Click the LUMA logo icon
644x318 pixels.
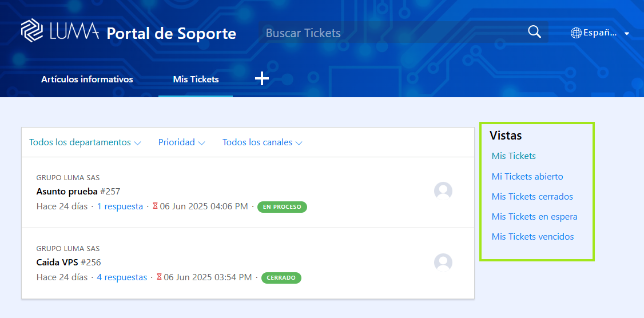pos(32,31)
